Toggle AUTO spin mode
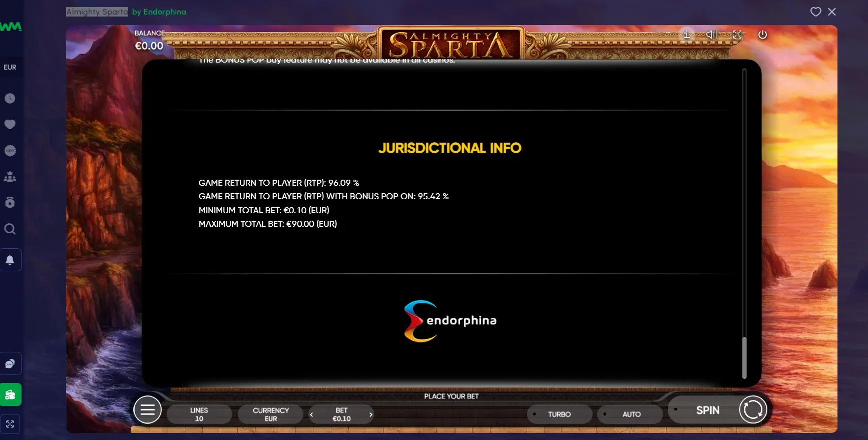868x440 pixels. pos(631,414)
